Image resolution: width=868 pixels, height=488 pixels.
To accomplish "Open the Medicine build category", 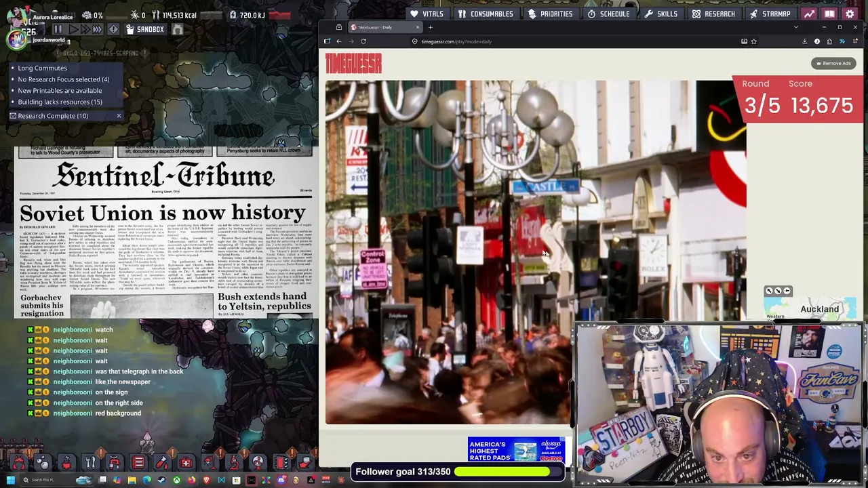I will coord(186,463).
